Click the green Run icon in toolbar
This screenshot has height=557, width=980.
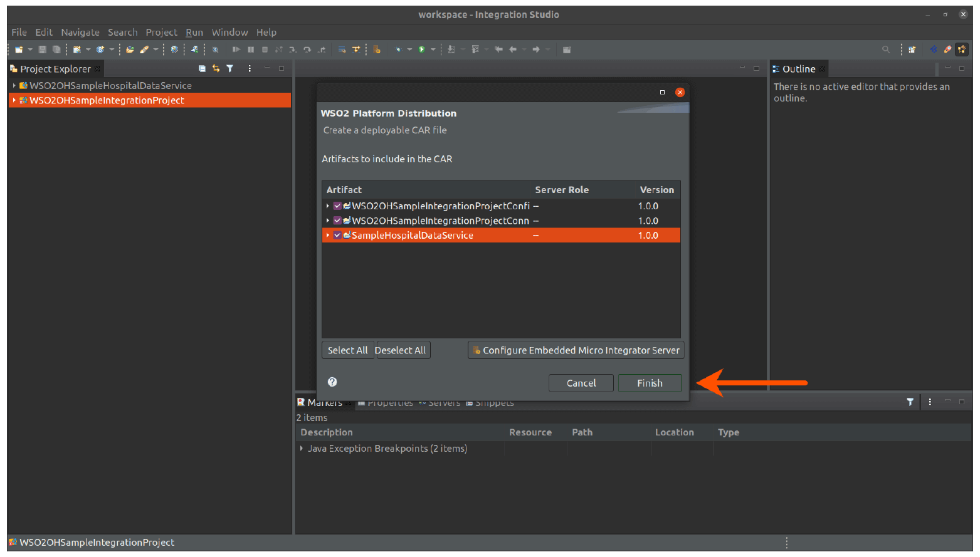pyautogui.click(x=422, y=49)
